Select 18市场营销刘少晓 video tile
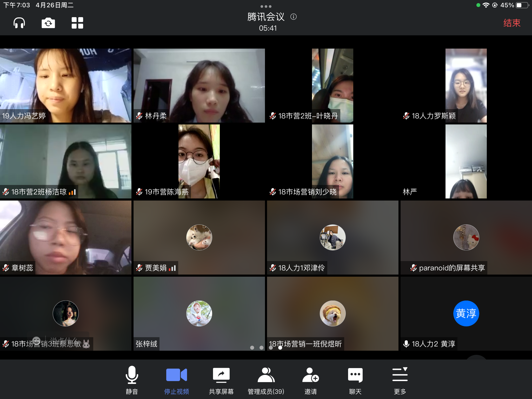The width and height of the screenshot is (532, 399). (x=333, y=161)
